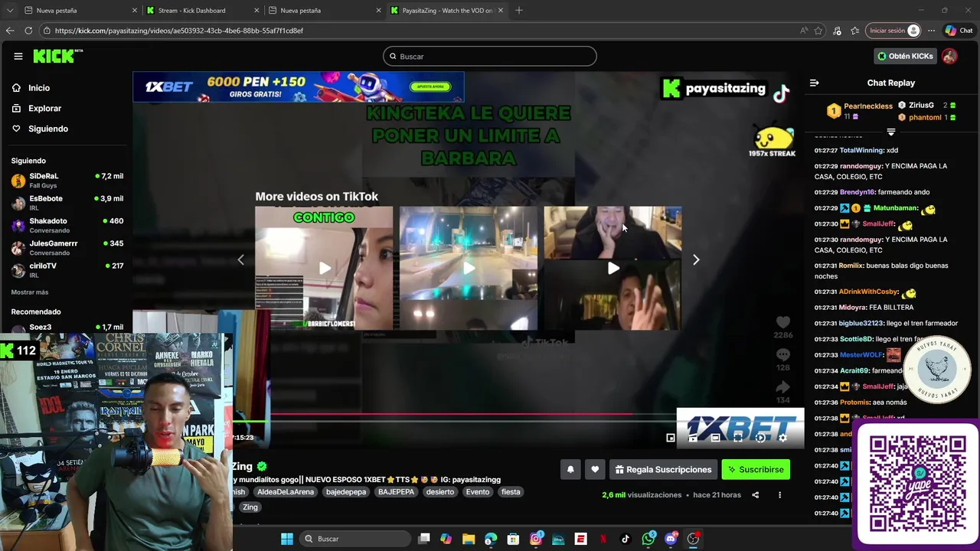This screenshot has width=980, height=551.
Task: Open File Explorer from taskbar
Action: pos(469,539)
